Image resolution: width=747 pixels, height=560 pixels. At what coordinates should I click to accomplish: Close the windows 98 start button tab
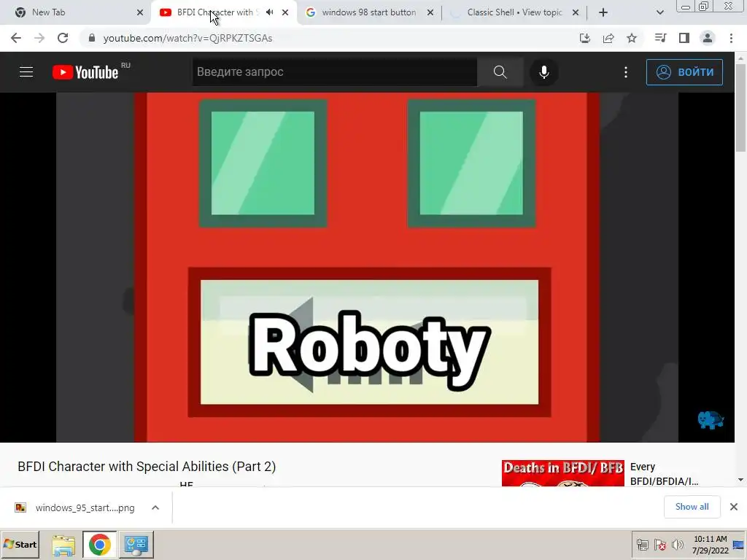pyautogui.click(x=430, y=12)
